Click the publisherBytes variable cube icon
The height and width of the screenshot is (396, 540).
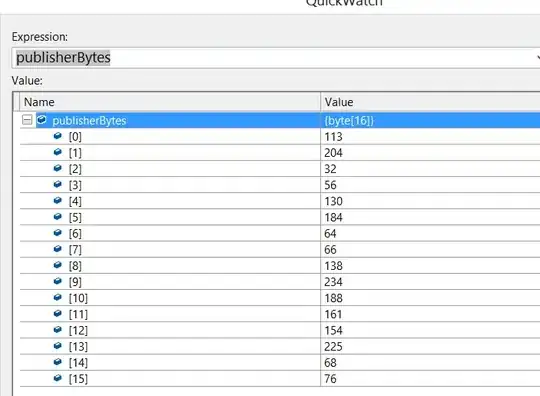click(42, 120)
